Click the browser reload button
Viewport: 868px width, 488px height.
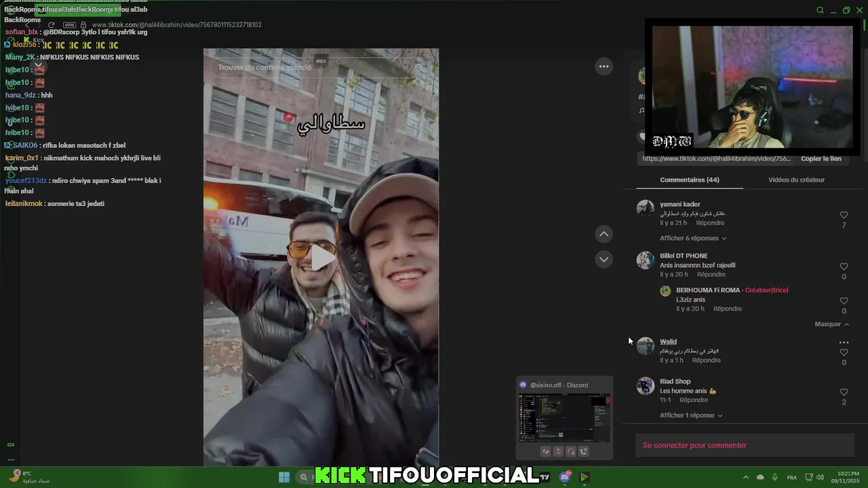(x=51, y=25)
